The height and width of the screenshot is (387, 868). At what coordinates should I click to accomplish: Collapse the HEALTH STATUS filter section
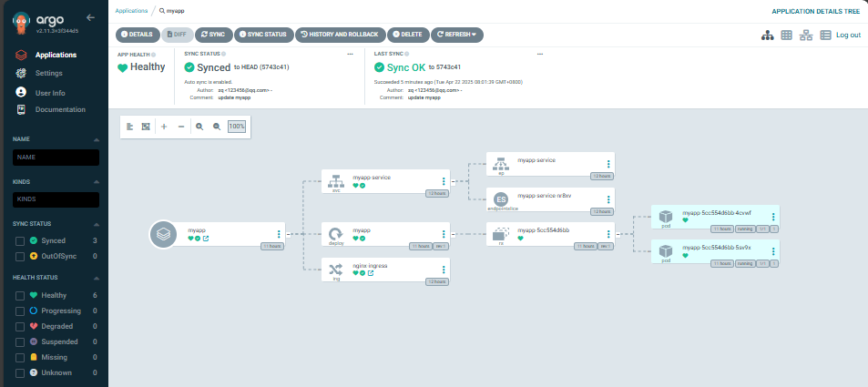(x=97, y=278)
